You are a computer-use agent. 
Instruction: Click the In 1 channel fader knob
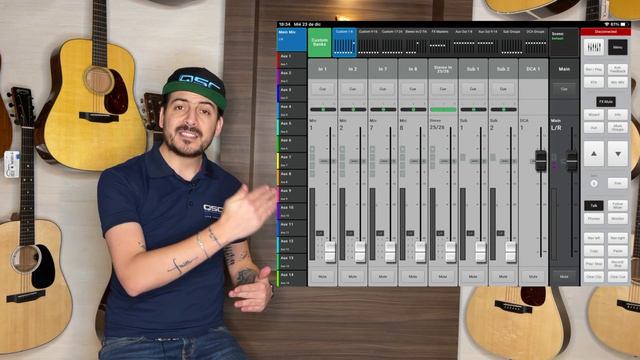(x=330, y=251)
